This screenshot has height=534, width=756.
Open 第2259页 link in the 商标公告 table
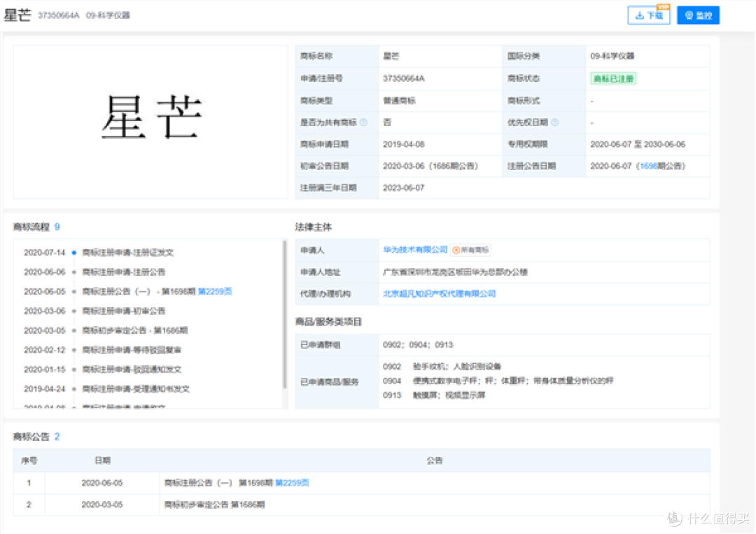(292, 482)
